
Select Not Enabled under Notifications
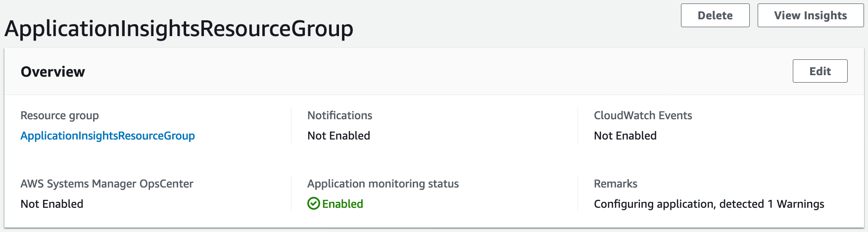[338, 136]
